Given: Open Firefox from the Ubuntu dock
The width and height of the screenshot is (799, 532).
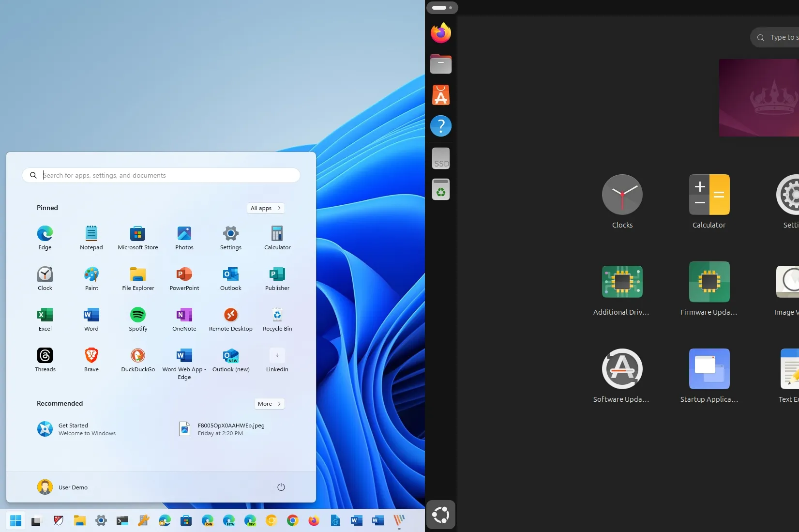Looking at the screenshot, I should point(440,32).
